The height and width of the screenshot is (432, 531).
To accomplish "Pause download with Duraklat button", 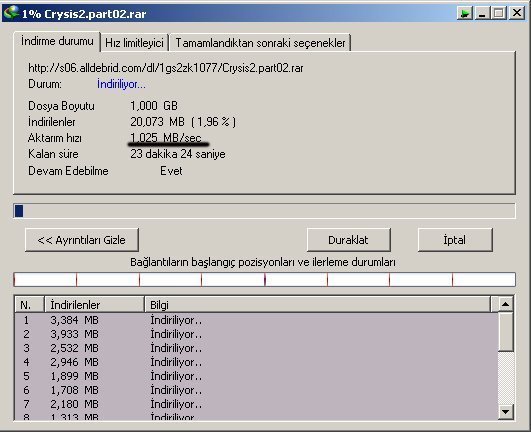I will pos(348,240).
